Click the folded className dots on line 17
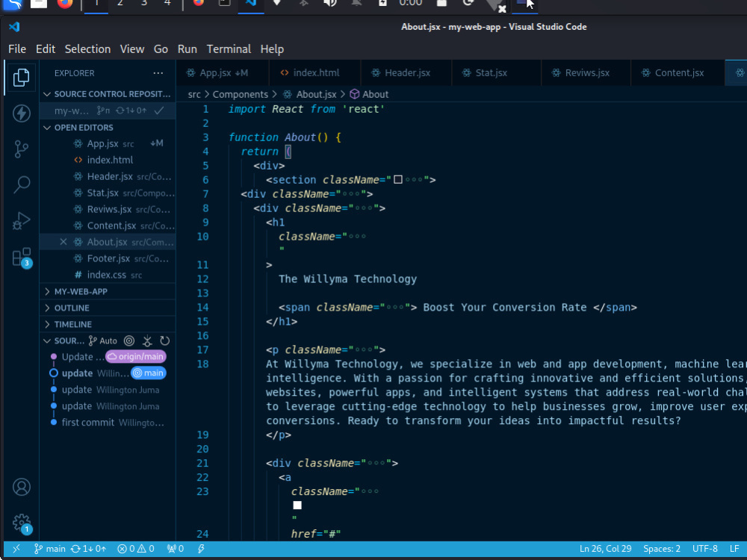This screenshot has height=560, width=747. click(364, 350)
